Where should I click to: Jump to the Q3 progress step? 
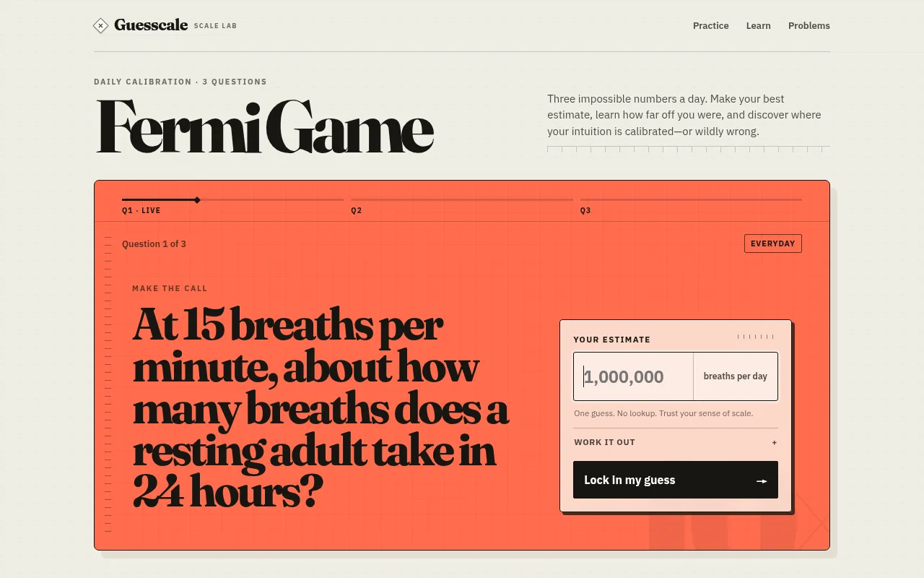click(x=691, y=205)
